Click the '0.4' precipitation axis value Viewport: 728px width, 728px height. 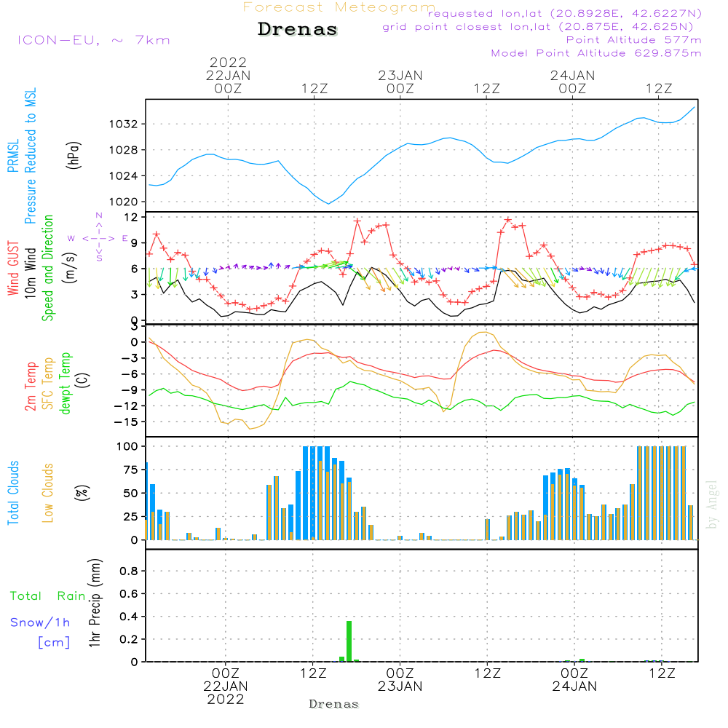pos(129,617)
